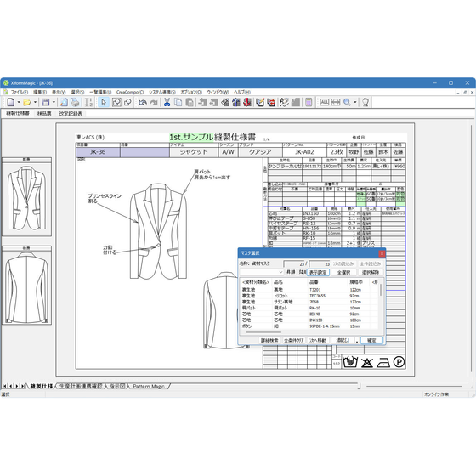Save with the floppy disk icon
Image resolution: width=476 pixels, height=476 pixels.
pyautogui.click(x=46, y=102)
